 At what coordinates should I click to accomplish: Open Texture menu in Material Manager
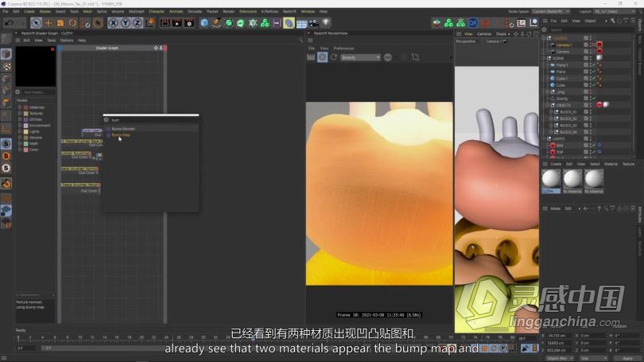[x=628, y=164]
